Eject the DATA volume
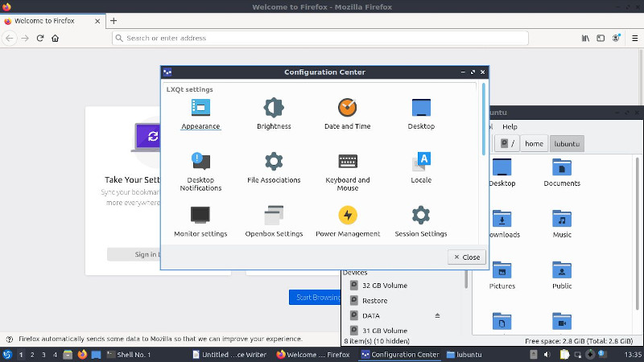Viewport: 644px width, 362px height. pos(437,315)
